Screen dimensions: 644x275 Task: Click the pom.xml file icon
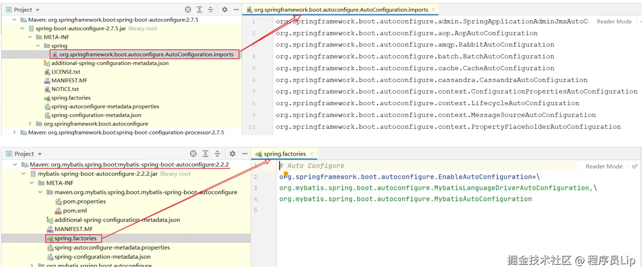[x=59, y=211]
